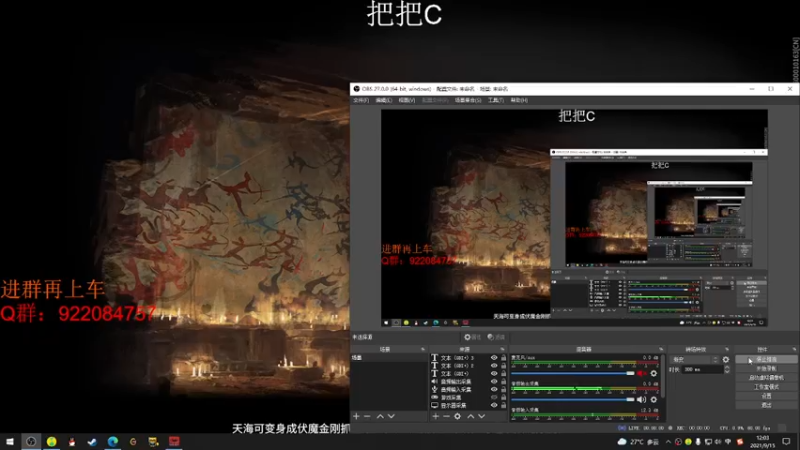Show hidden system tray icons chevron
800x450 pixels.
(668, 442)
